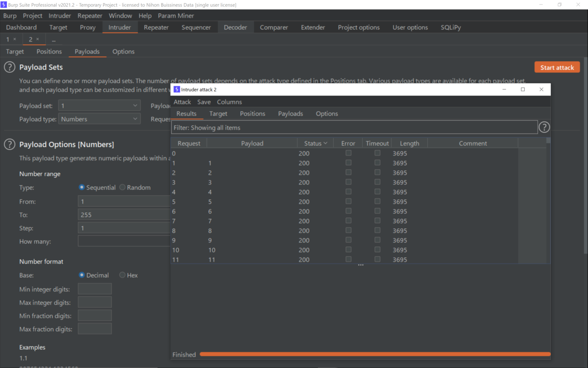The width and height of the screenshot is (588, 368).
Task: Open new Intruder tab with the ... button
Action: [x=54, y=39]
